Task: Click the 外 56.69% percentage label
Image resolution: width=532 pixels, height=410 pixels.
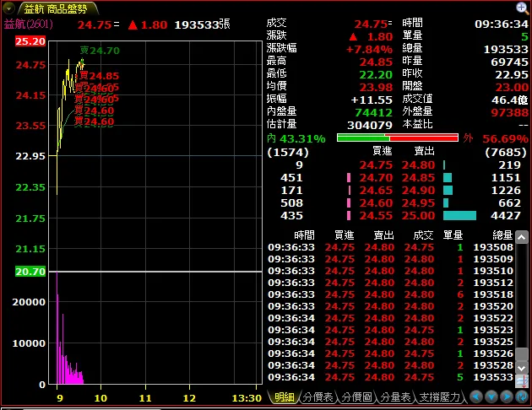Action: [x=496, y=138]
